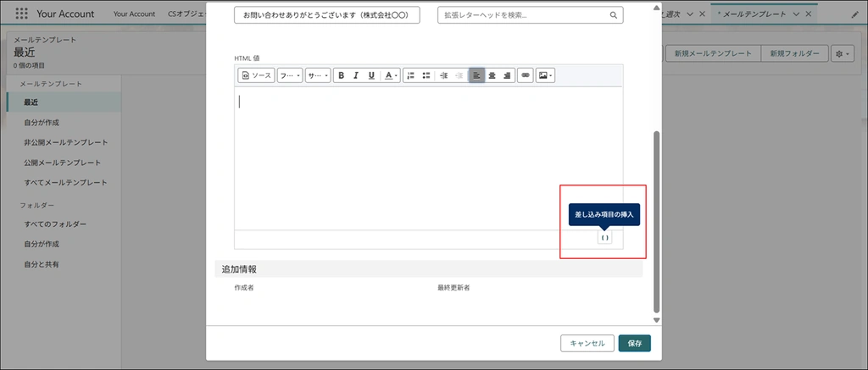Align text to the right
Viewport: 868px width, 370px height.
pos(507,75)
